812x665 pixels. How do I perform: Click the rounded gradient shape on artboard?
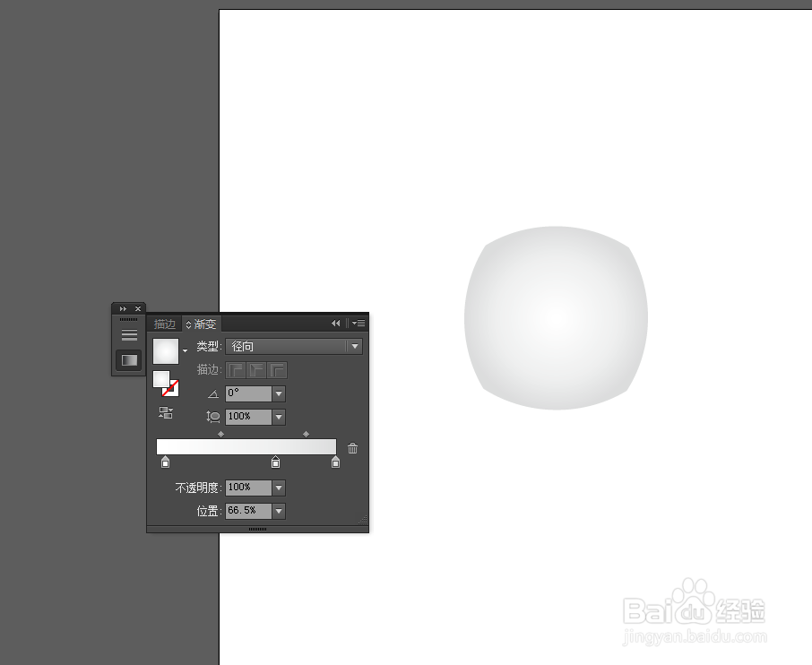[557, 318]
